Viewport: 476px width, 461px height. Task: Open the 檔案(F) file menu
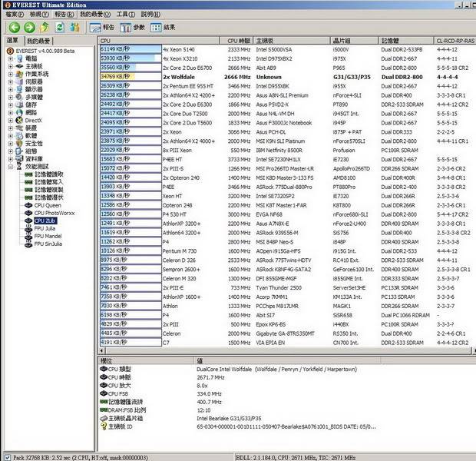(15, 15)
